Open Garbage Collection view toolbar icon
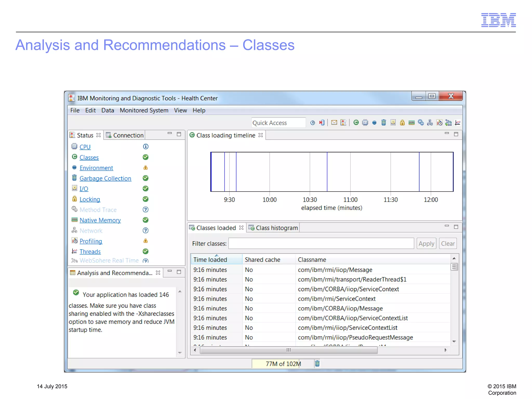This screenshot has width=532, height=399. point(384,123)
